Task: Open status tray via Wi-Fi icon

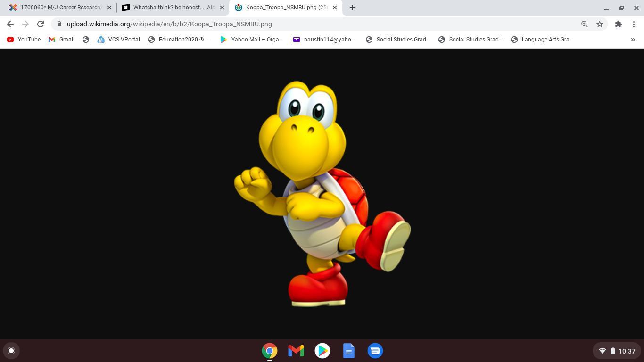Action: tap(602, 351)
